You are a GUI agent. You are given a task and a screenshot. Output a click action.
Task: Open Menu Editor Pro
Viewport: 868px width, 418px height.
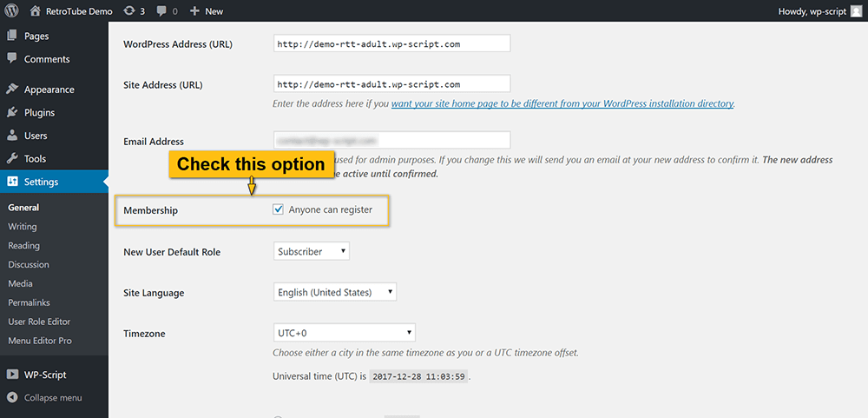(x=40, y=341)
